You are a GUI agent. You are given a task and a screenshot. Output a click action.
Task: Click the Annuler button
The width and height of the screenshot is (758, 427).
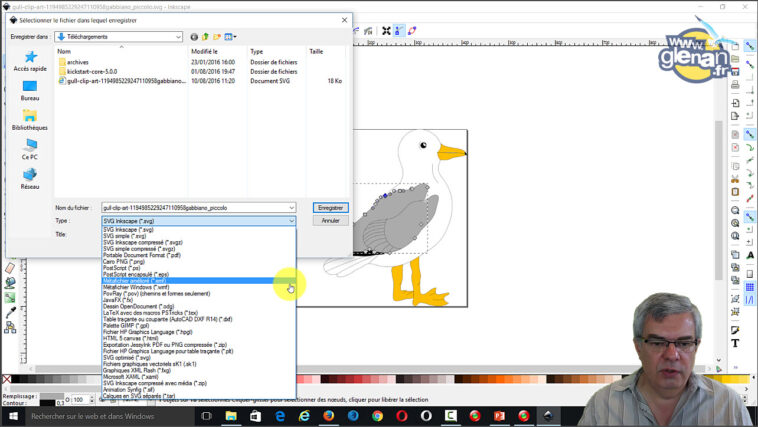(x=330, y=220)
